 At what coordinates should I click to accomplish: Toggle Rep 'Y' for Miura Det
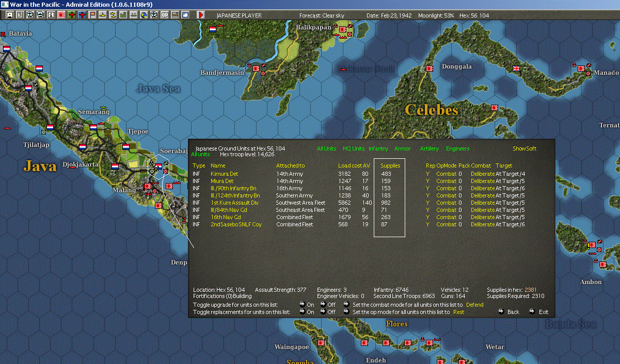pos(427,181)
